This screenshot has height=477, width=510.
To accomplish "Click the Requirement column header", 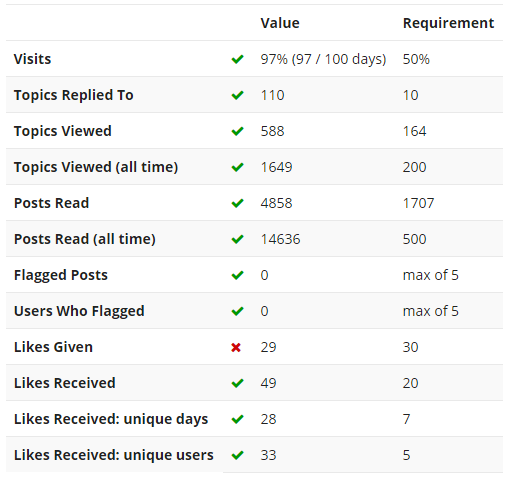I will [448, 23].
